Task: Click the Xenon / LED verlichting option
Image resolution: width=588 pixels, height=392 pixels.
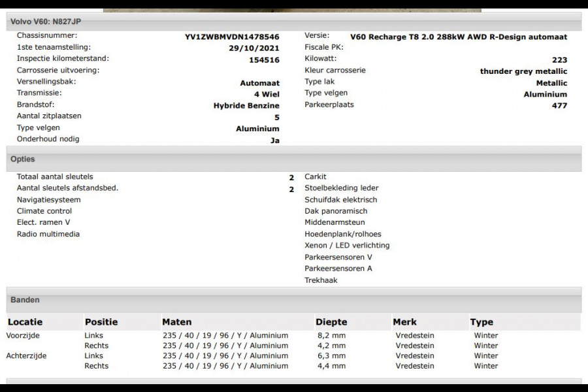Action: click(347, 245)
